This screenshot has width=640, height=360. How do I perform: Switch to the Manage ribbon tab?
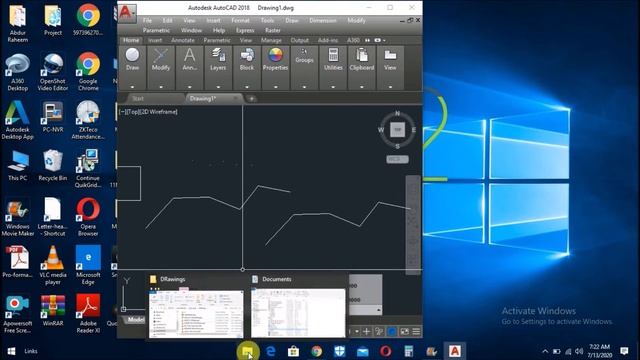pyautogui.click(x=271, y=40)
